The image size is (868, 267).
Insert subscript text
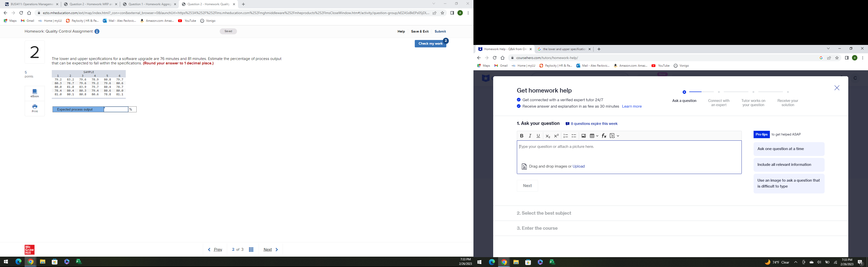pyautogui.click(x=547, y=136)
